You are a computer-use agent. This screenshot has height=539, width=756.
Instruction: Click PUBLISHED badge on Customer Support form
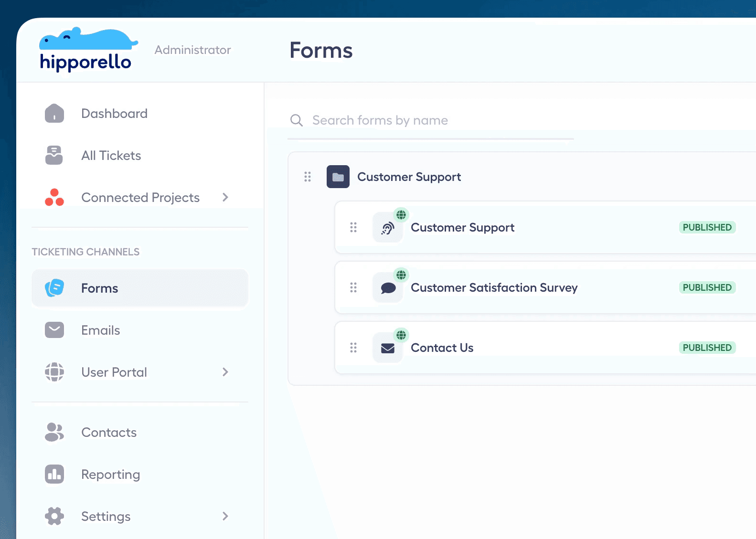click(x=707, y=227)
